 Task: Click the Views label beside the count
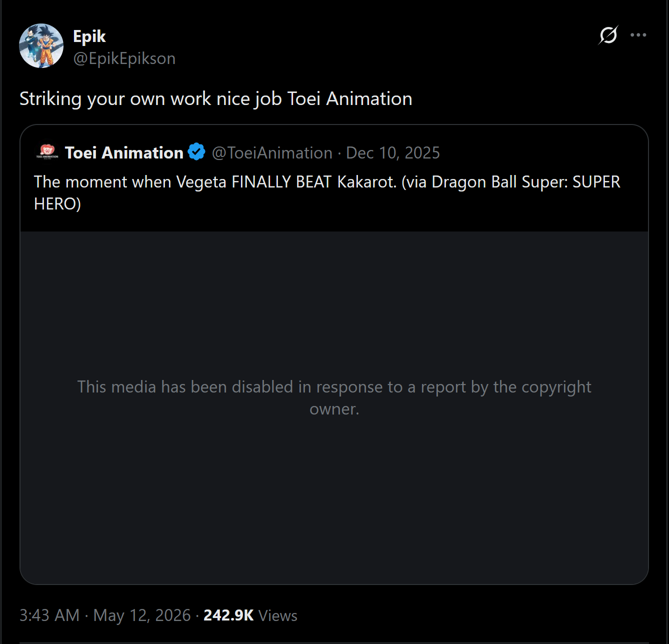tap(278, 615)
